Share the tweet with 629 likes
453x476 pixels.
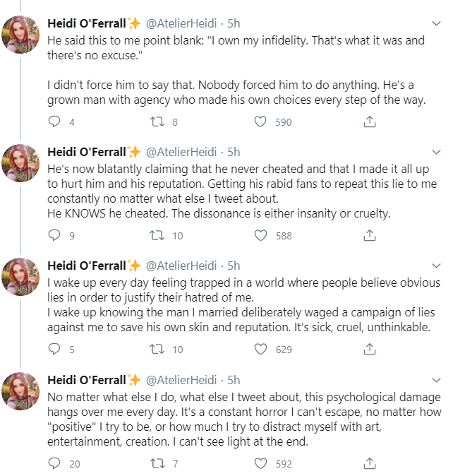pyautogui.click(x=369, y=349)
